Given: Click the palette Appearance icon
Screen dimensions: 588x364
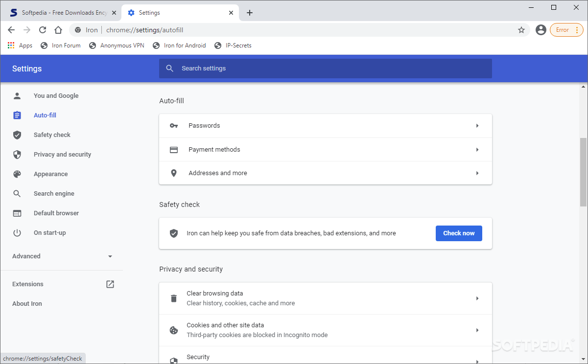Looking at the screenshot, I should (x=17, y=174).
